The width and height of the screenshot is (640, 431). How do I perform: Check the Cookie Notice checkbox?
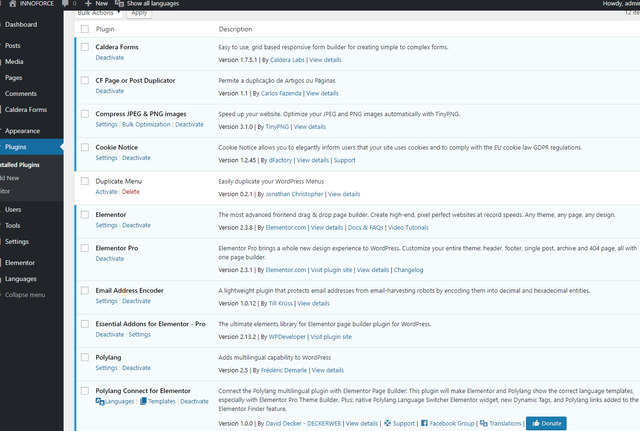click(84, 147)
